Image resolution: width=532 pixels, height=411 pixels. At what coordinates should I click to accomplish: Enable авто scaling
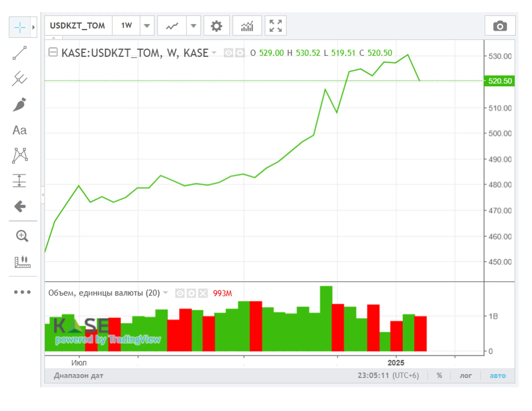(x=498, y=376)
